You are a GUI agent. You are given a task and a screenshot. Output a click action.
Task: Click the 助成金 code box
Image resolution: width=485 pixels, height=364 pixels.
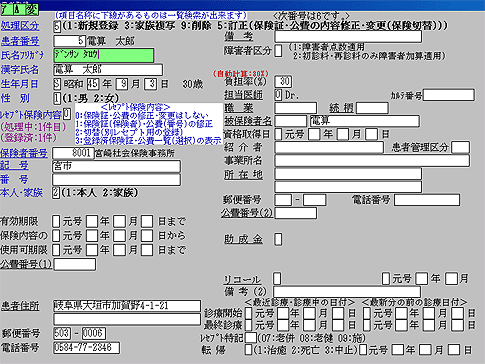point(278,239)
